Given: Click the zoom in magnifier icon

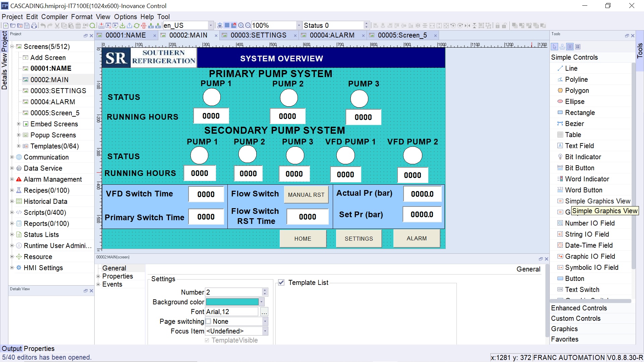Looking at the screenshot, I should tap(241, 25).
